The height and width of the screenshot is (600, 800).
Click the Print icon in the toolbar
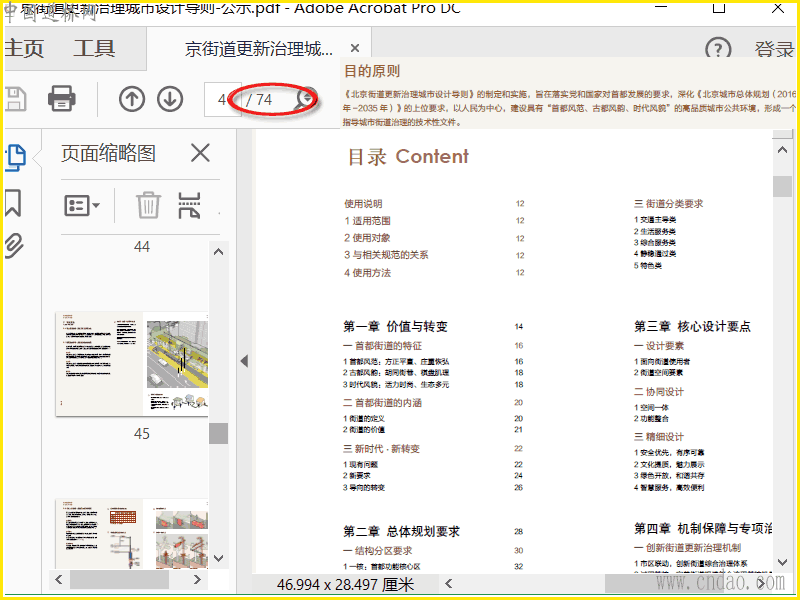pos(62,98)
